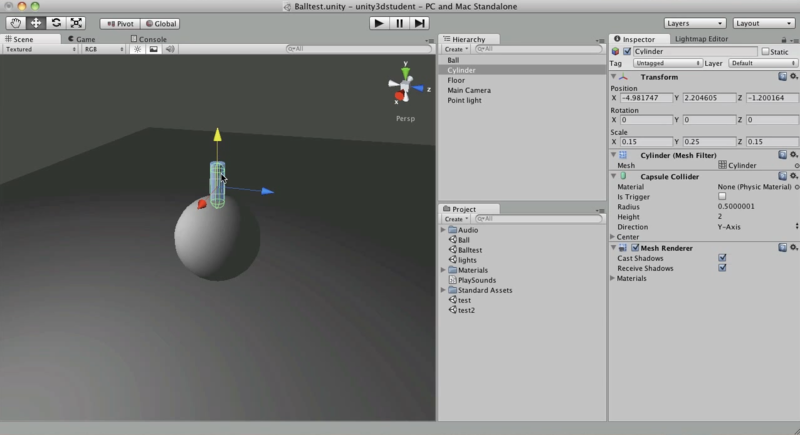The width and height of the screenshot is (800, 435).
Task: Advance one frame with Step button
Action: click(419, 23)
